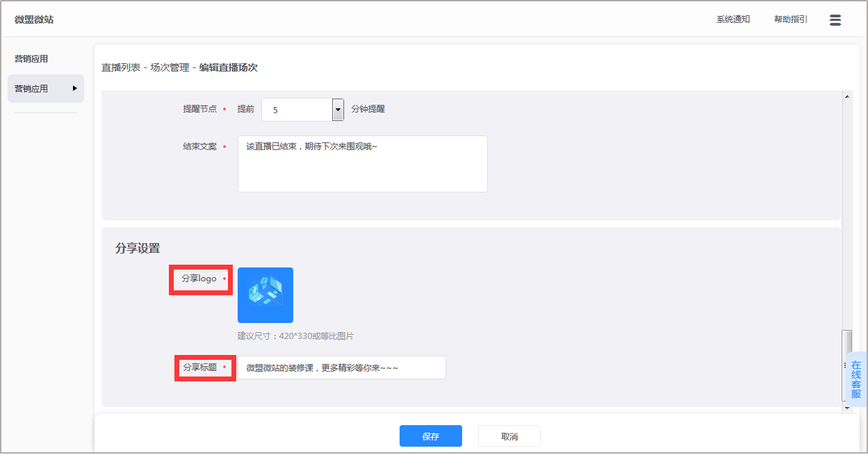Click the scrollbar down arrow

[x=846, y=409]
